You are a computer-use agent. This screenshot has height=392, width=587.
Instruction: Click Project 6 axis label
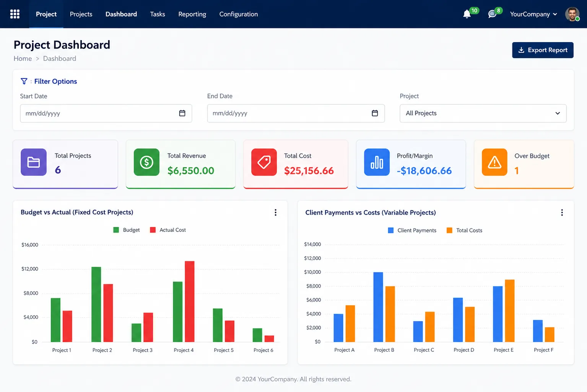263,350
